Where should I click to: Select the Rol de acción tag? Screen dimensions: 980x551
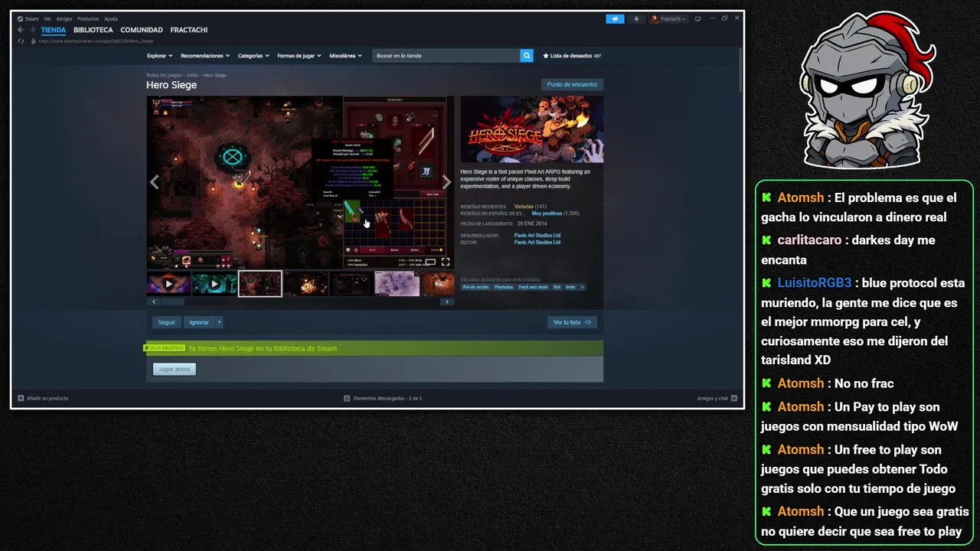click(x=475, y=287)
